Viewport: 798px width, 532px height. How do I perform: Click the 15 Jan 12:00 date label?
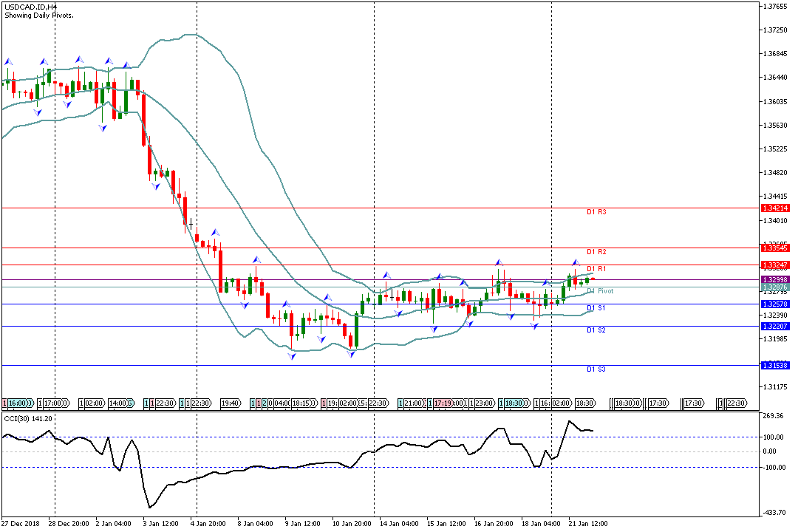point(447,523)
